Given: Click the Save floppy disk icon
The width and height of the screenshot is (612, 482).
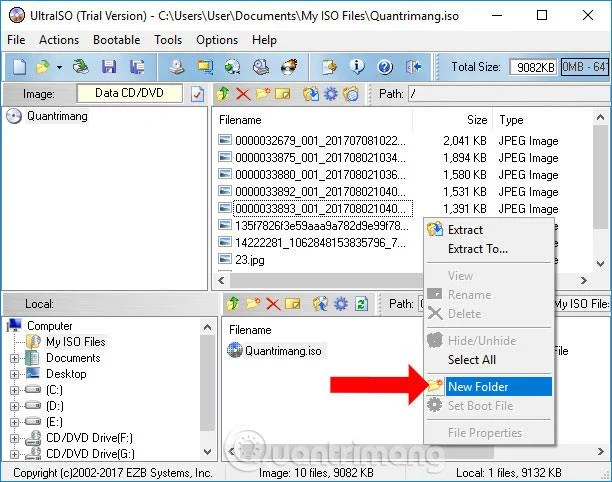Looking at the screenshot, I should tap(109, 67).
